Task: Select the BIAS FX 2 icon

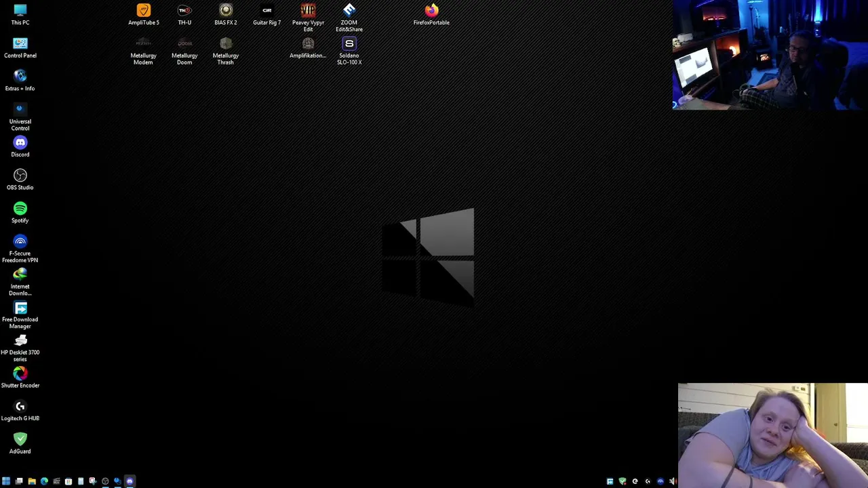Action: [226, 14]
